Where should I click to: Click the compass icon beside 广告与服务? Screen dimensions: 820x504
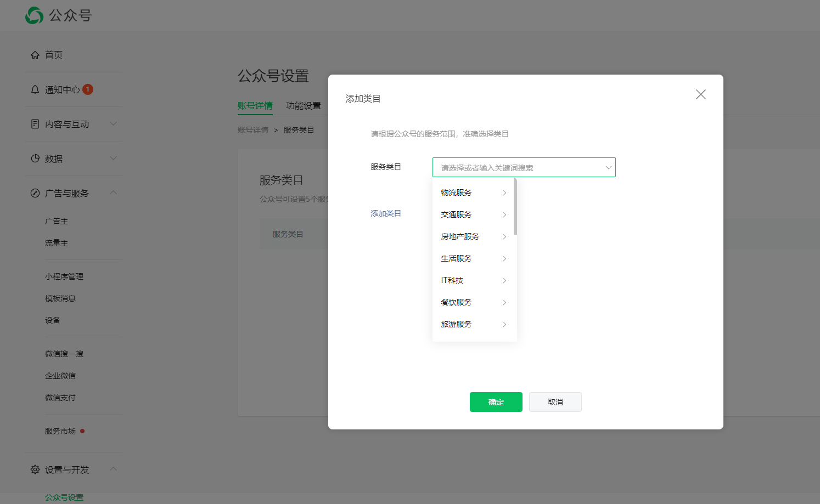pos(35,193)
